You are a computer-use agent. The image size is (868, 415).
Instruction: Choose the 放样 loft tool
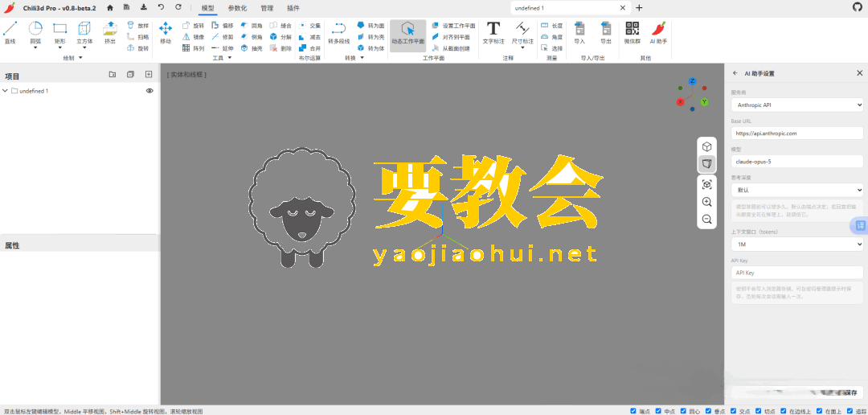click(138, 26)
